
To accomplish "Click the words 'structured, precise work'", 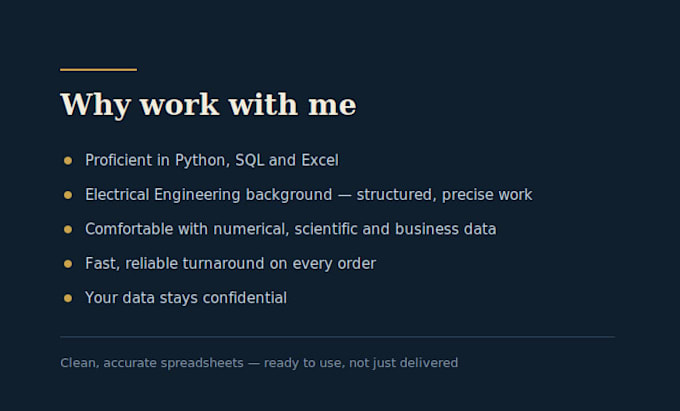I will pyautogui.click(x=444, y=195).
